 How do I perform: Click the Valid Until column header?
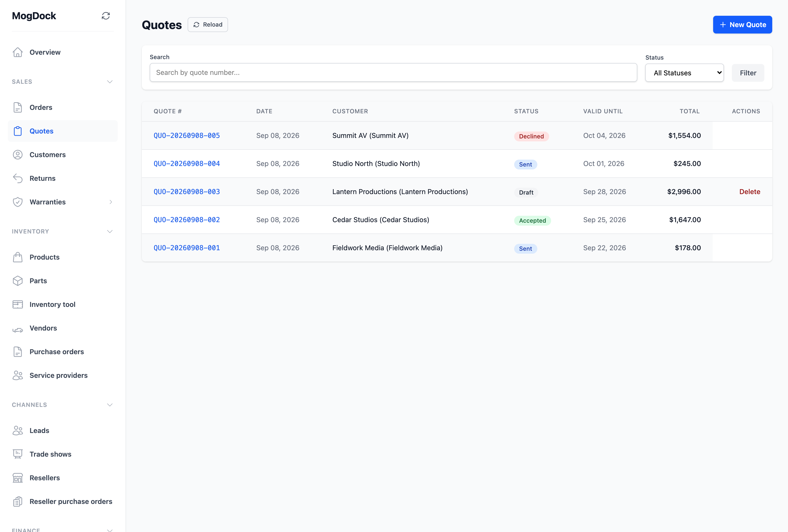(603, 111)
